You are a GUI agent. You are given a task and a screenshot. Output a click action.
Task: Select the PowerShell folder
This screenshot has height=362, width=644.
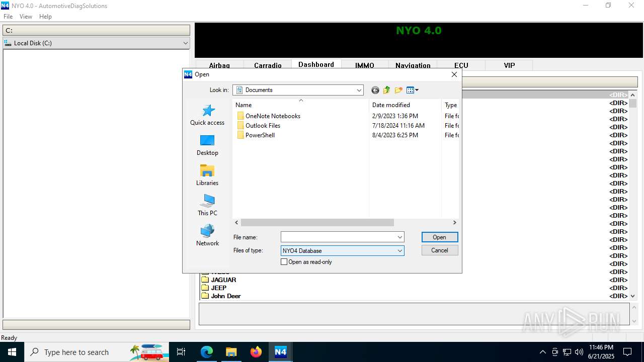(256, 135)
